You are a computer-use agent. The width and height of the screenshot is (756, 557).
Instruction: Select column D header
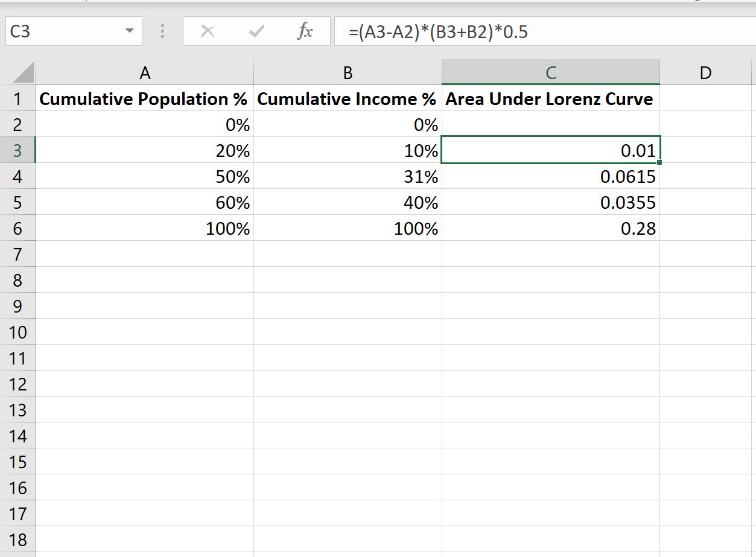(705, 73)
